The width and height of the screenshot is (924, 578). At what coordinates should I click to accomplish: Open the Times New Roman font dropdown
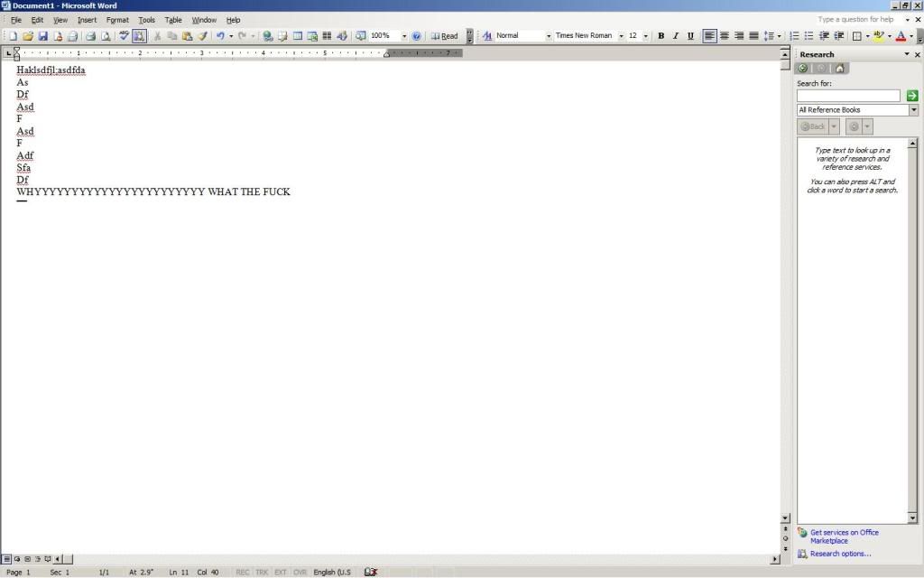pos(621,36)
